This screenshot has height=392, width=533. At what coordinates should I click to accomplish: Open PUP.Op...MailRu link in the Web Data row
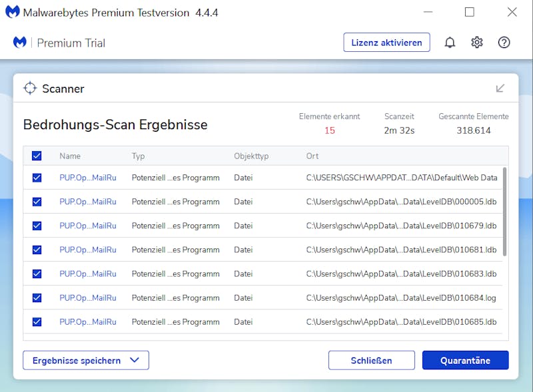coord(88,178)
